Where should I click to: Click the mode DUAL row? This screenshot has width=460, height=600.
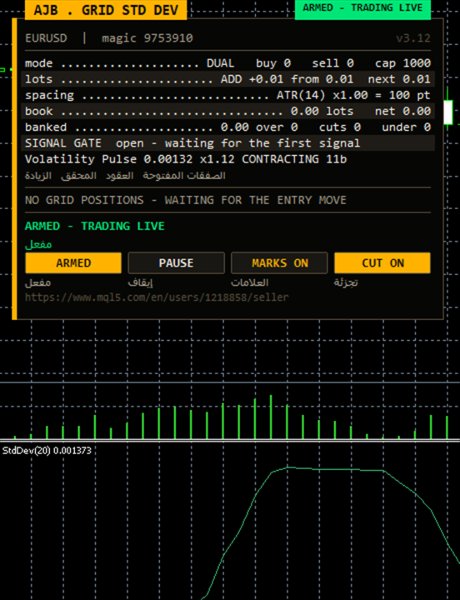[x=228, y=63]
